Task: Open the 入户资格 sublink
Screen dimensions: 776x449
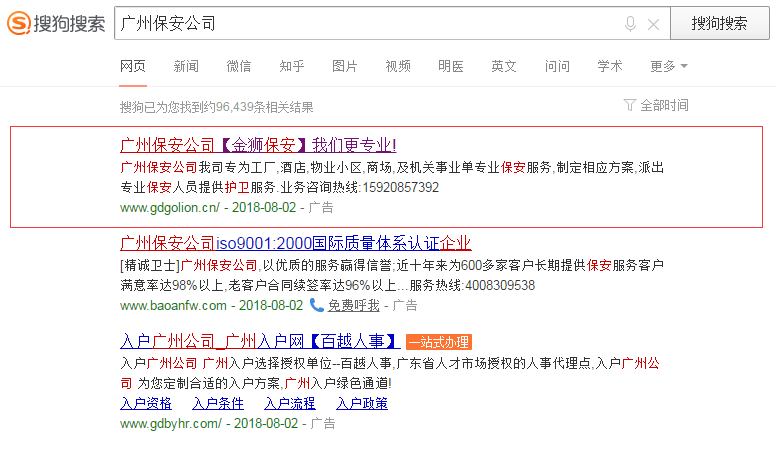Action: click(146, 403)
